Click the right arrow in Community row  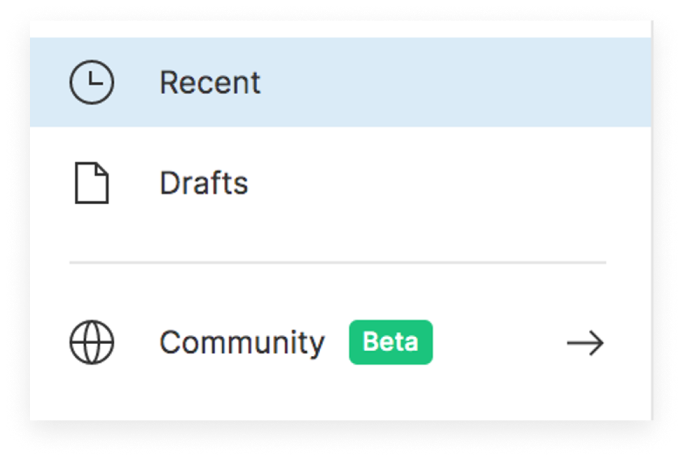585,343
